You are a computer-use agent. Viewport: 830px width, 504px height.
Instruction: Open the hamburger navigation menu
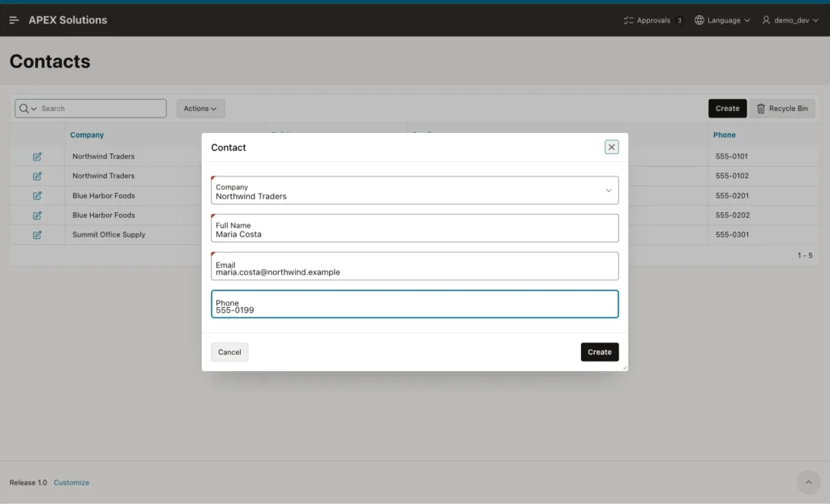(x=15, y=20)
